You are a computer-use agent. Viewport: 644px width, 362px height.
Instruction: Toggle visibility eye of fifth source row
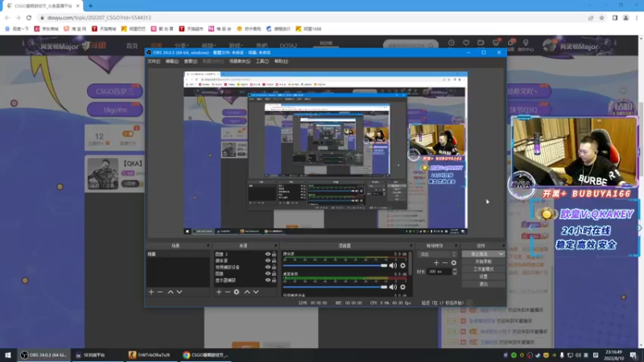(268, 280)
